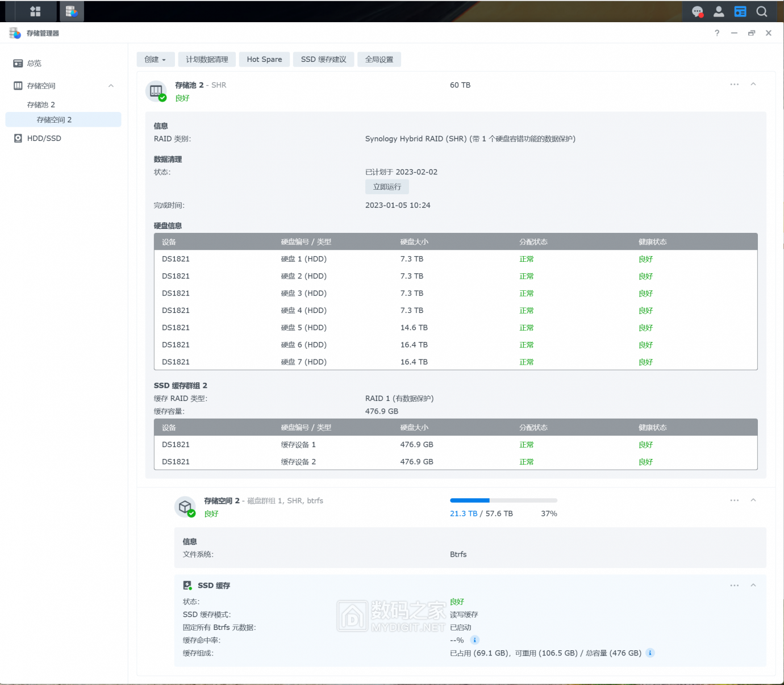The image size is (784, 685).
Task: Click the SSD 缓存 section icon
Action: [187, 585]
